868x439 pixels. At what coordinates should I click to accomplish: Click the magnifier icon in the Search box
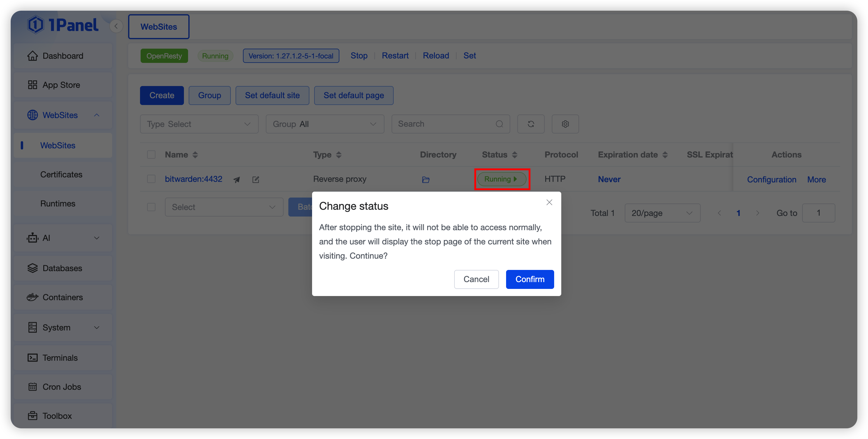499,124
